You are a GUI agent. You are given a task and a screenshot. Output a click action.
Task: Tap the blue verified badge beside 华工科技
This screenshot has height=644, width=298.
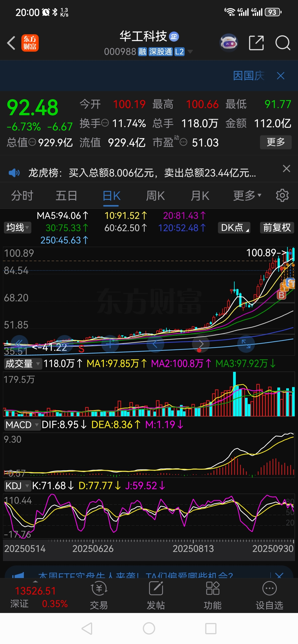174,36
